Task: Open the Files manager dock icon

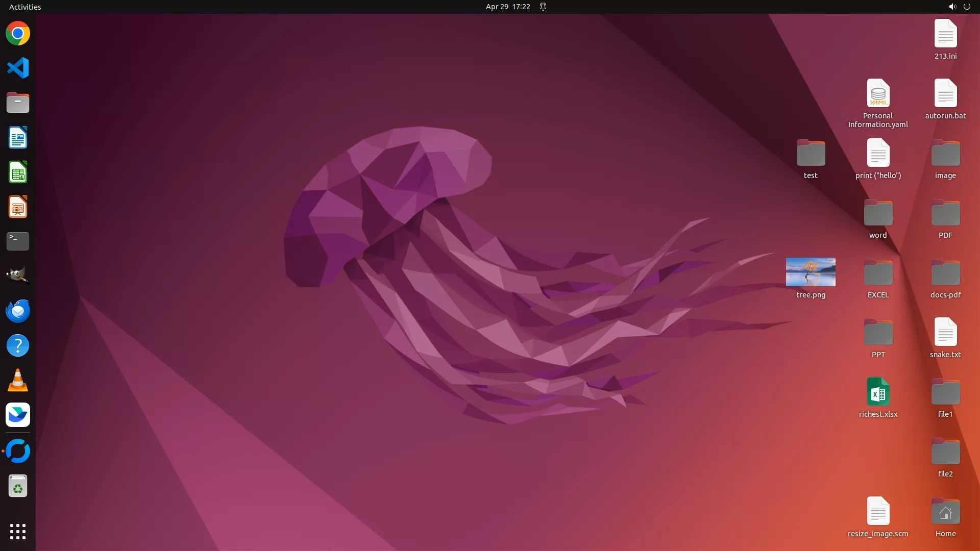Action: pyautogui.click(x=18, y=103)
